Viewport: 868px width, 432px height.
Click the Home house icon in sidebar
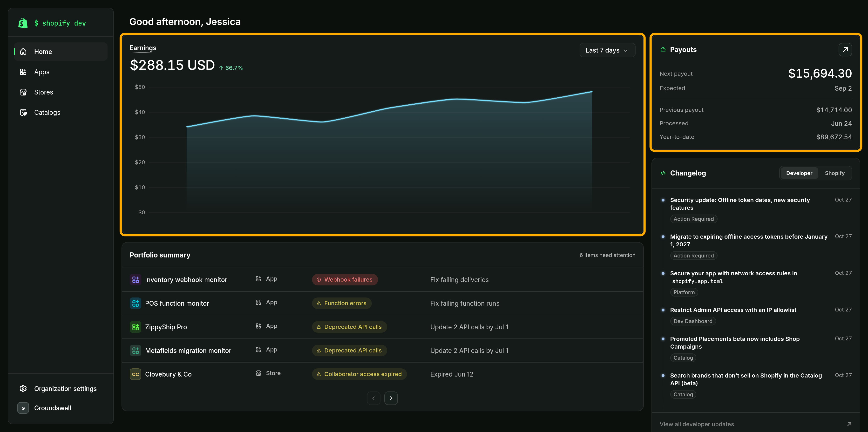tap(23, 52)
